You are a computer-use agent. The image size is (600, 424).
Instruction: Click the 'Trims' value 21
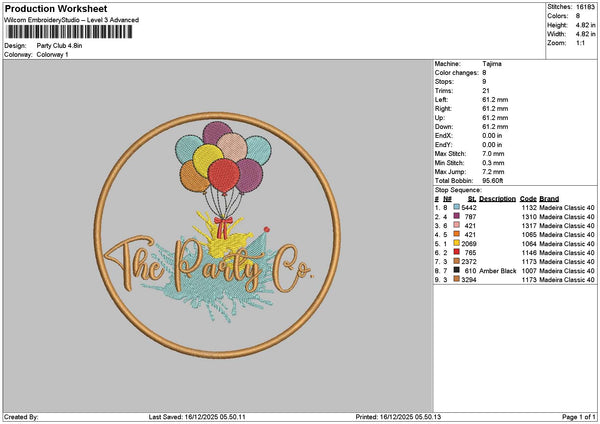pos(486,91)
